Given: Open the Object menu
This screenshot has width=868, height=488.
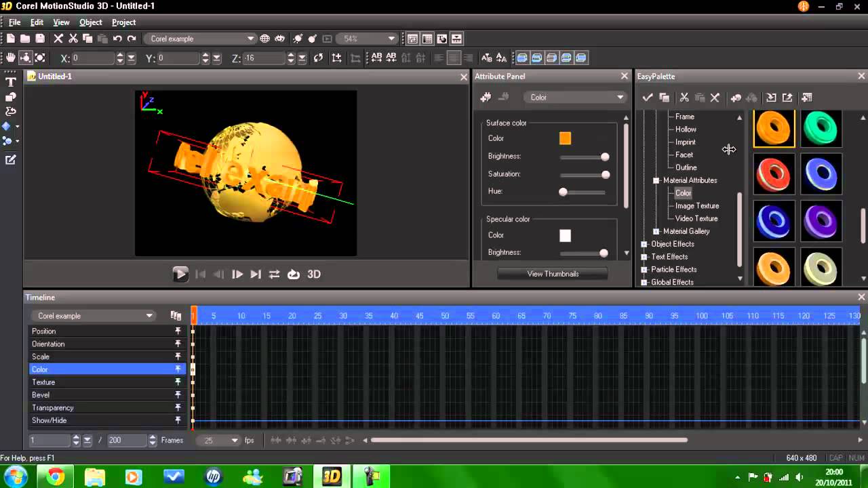Looking at the screenshot, I should pyautogui.click(x=91, y=22).
